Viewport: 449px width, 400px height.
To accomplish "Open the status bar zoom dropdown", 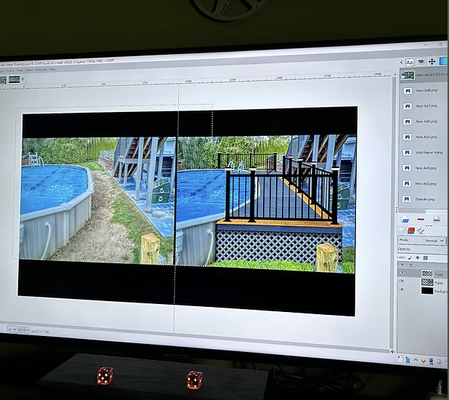I will (24, 330).
